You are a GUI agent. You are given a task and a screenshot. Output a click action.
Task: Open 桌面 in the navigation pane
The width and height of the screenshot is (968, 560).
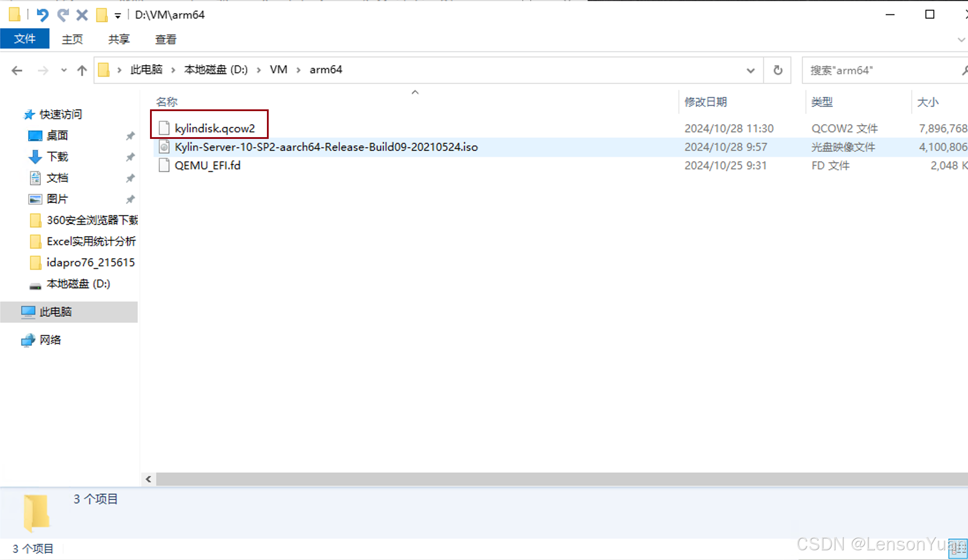click(x=57, y=135)
